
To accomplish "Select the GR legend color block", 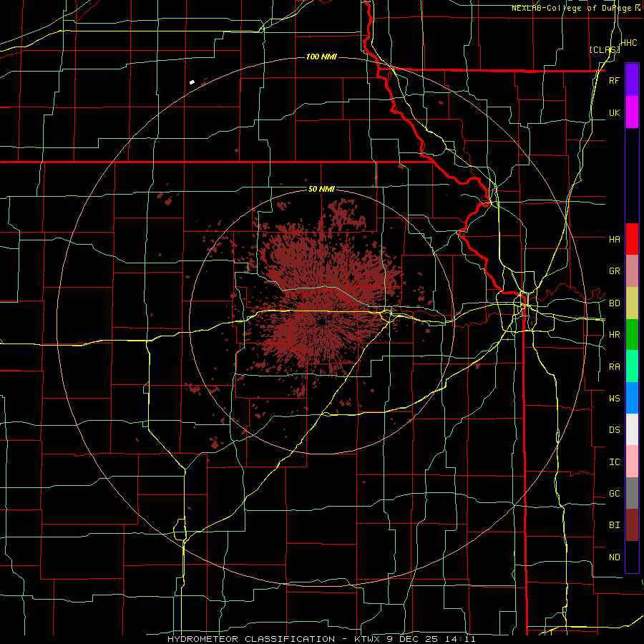I will coord(632,271).
